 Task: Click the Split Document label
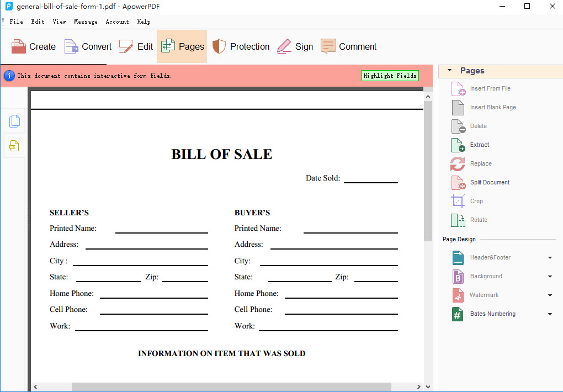pyautogui.click(x=490, y=183)
